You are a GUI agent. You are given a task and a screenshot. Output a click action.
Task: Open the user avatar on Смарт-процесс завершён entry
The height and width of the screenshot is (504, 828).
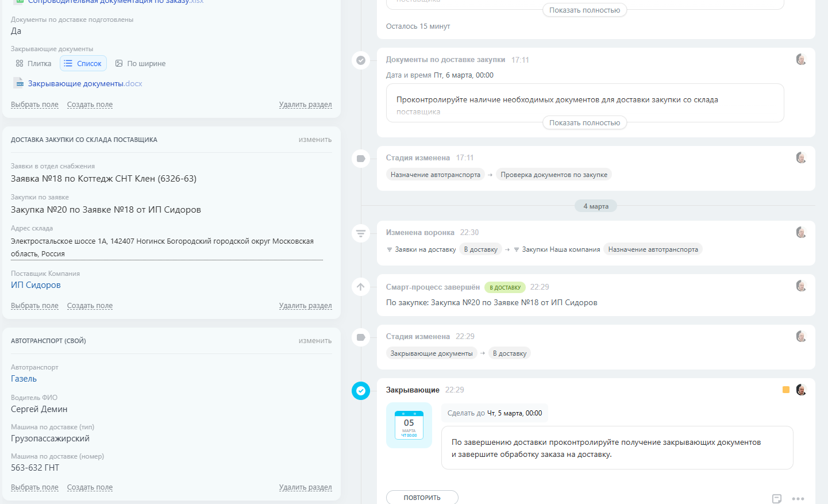tap(802, 286)
